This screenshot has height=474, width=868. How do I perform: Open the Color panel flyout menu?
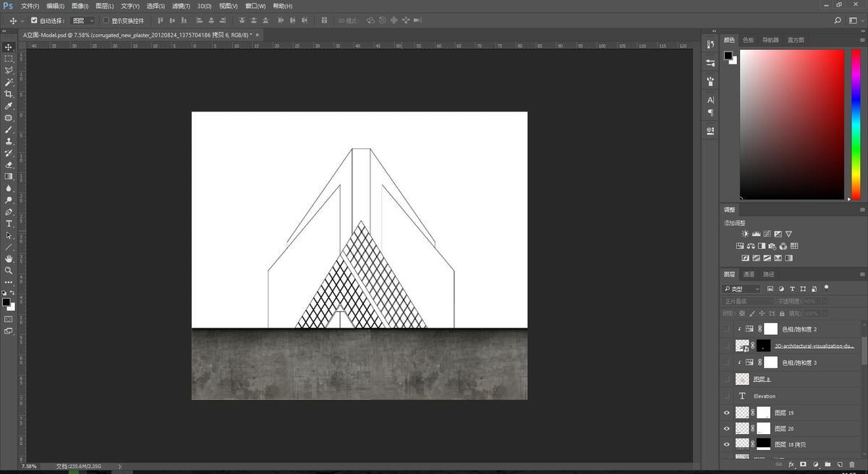point(861,40)
